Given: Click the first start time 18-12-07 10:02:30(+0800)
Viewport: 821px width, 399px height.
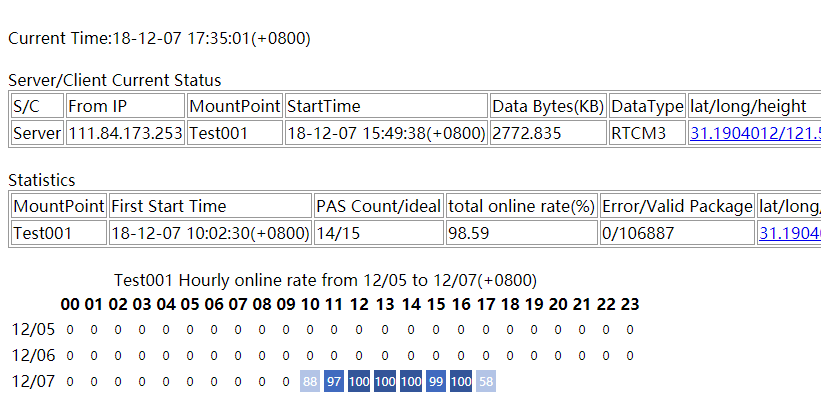Looking at the screenshot, I should coord(210,232).
